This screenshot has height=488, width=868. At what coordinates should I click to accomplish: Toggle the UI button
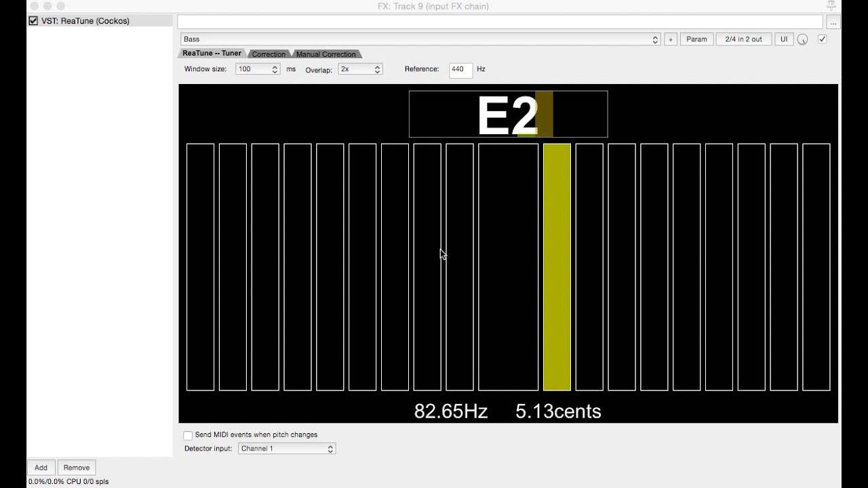click(x=784, y=39)
